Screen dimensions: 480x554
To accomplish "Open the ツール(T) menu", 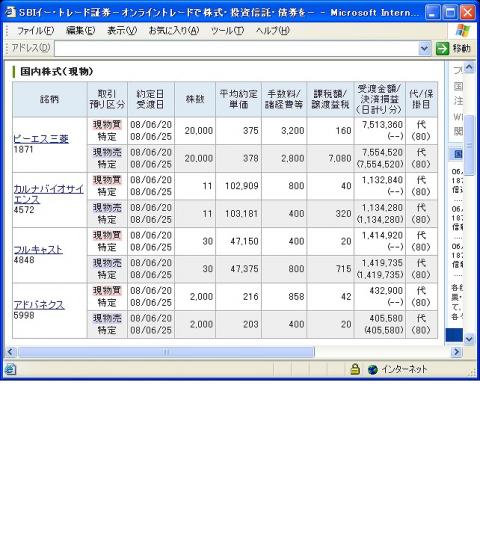I will [x=227, y=31].
